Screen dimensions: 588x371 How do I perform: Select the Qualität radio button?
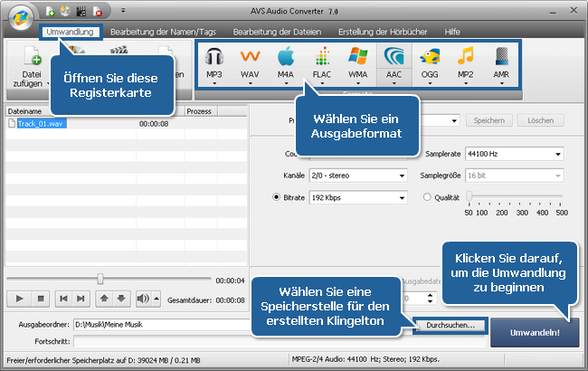[x=428, y=196]
